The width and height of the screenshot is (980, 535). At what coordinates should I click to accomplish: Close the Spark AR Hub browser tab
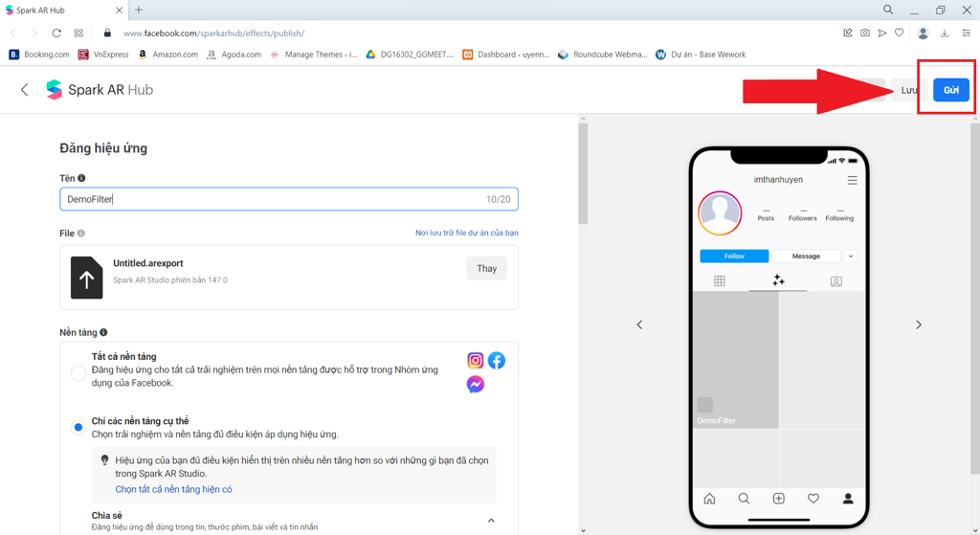[x=119, y=10]
